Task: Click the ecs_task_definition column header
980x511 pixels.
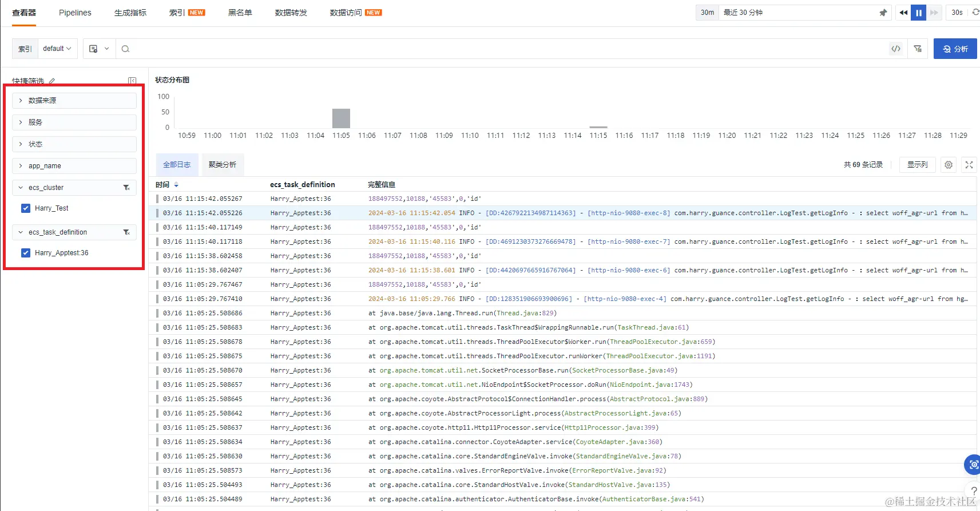Action: (303, 185)
